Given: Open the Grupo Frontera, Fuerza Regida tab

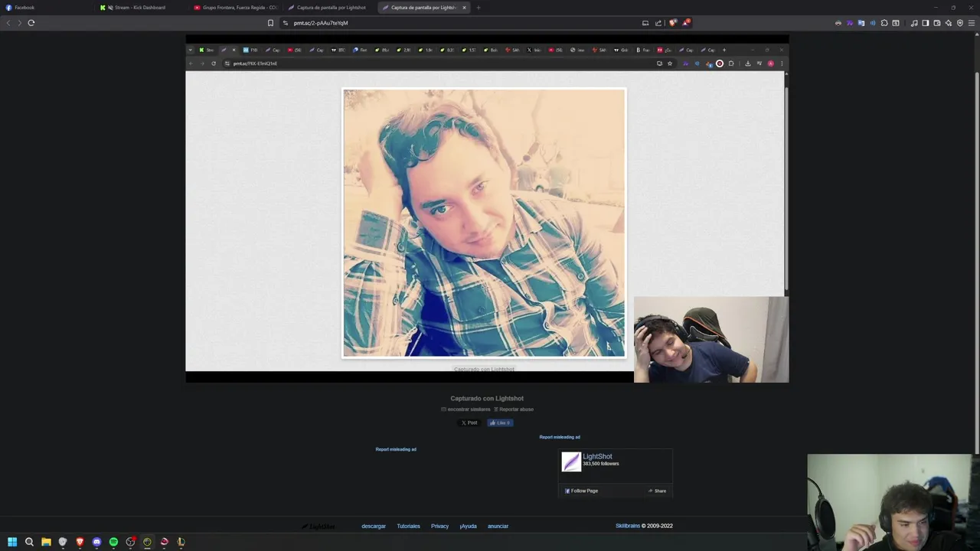Looking at the screenshot, I should coord(234,8).
